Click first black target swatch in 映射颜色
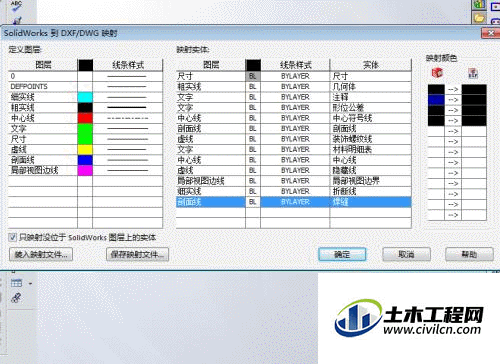 474,89
